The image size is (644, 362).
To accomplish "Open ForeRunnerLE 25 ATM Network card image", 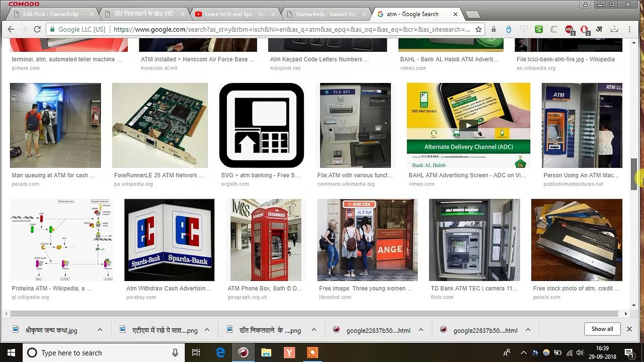I will coord(160,125).
